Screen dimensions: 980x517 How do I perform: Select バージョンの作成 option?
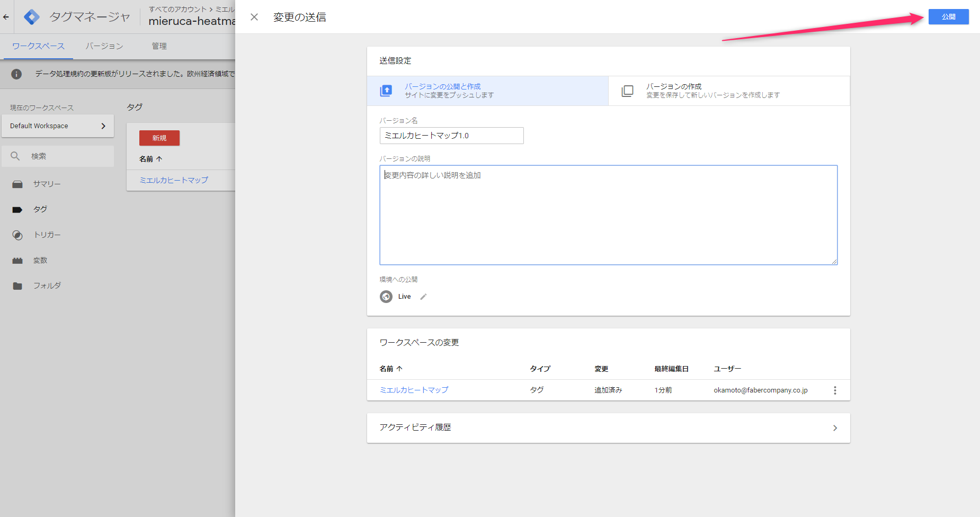[729, 91]
